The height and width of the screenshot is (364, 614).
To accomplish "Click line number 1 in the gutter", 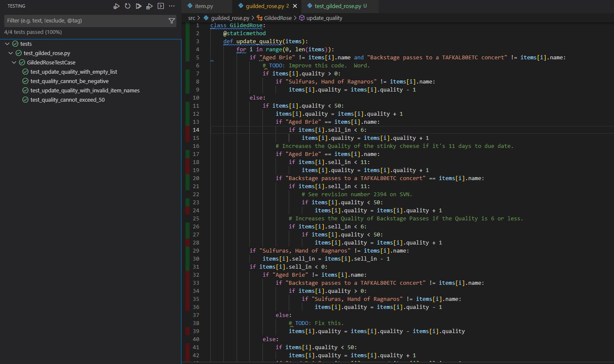I will click(x=197, y=25).
